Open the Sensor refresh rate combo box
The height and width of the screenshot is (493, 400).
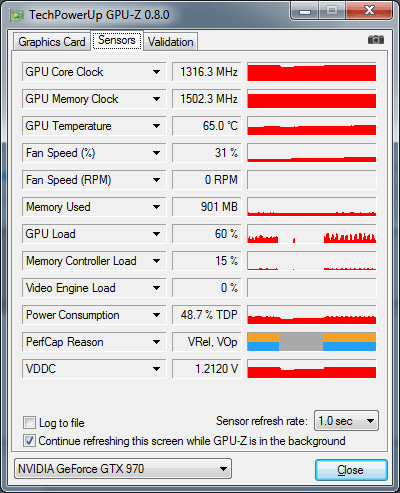346,421
